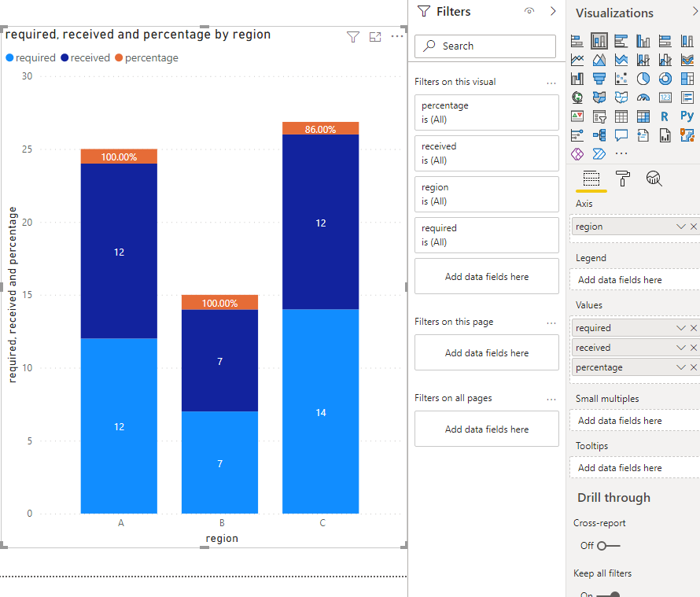The image size is (700, 597).
Task: Choose the clustered bar chart visual
Action: pos(621,41)
